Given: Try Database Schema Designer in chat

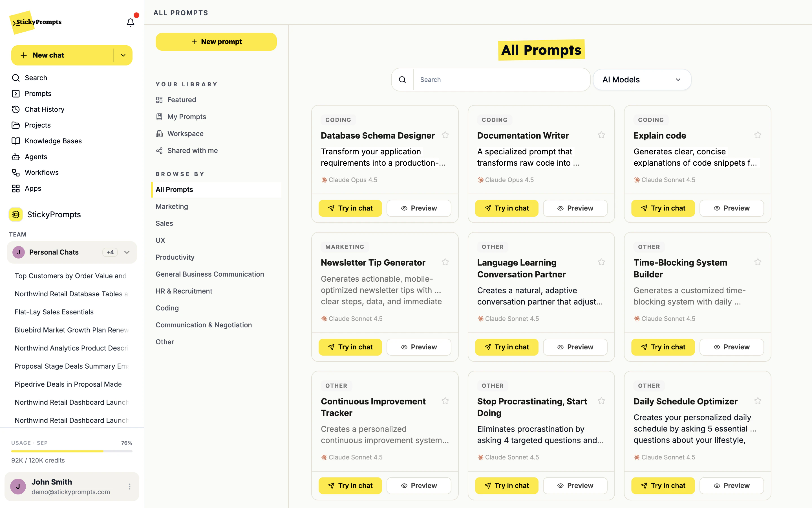Looking at the screenshot, I should [350, 208].
